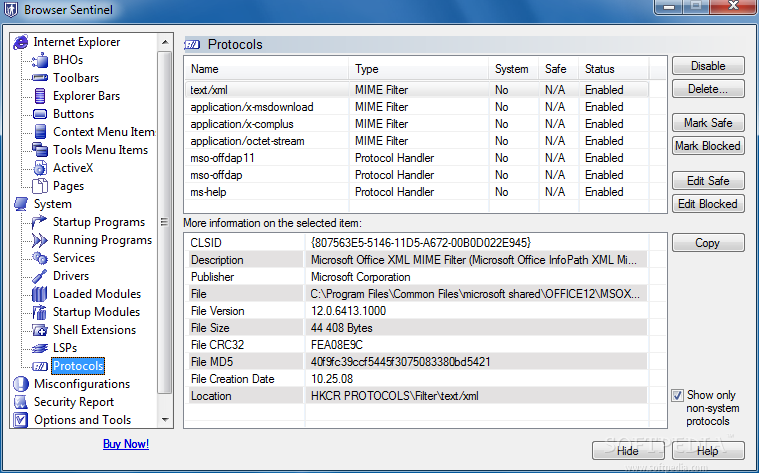Image resolution: width=759 pixels, height=473 pixels.
Task: Sort by the Type column header
Action: click(419, 69)
